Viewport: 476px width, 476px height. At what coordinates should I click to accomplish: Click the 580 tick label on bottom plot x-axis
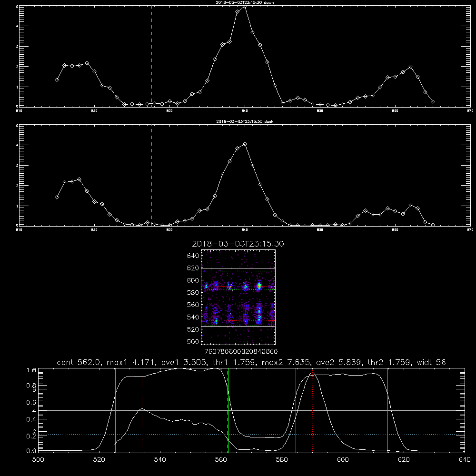pos(282,460)
